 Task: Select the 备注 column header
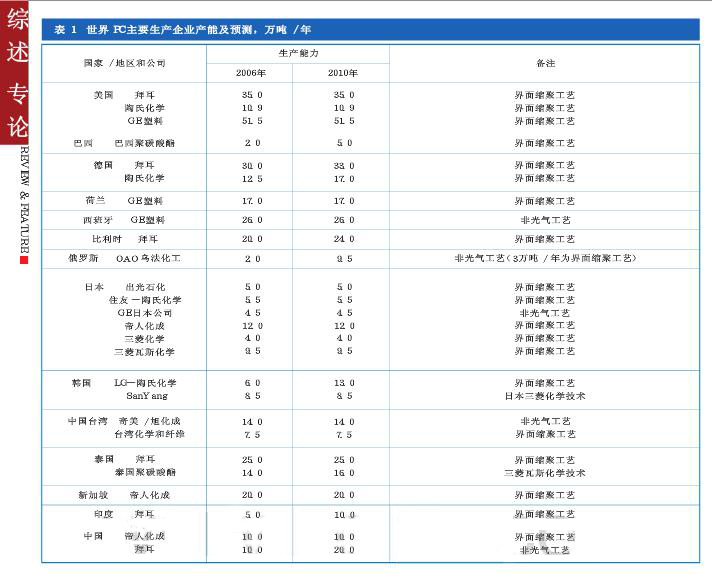pyautogui.click(x=545, y=62)
